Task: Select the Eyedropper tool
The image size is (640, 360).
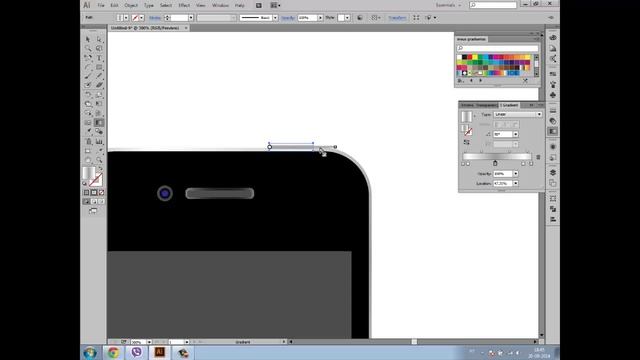Action: pyautogui.click(x=88, y=131)
